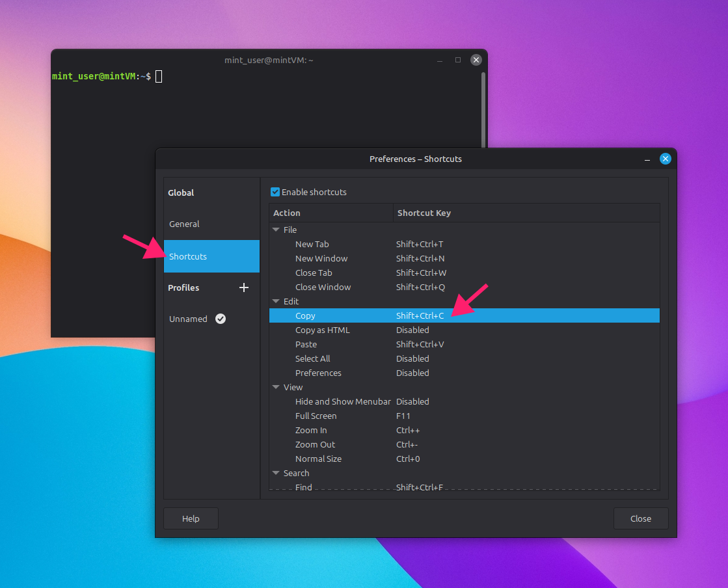
Task: Click the Disabled shortcut for Copy as HTML
Action: coord(412,330)
